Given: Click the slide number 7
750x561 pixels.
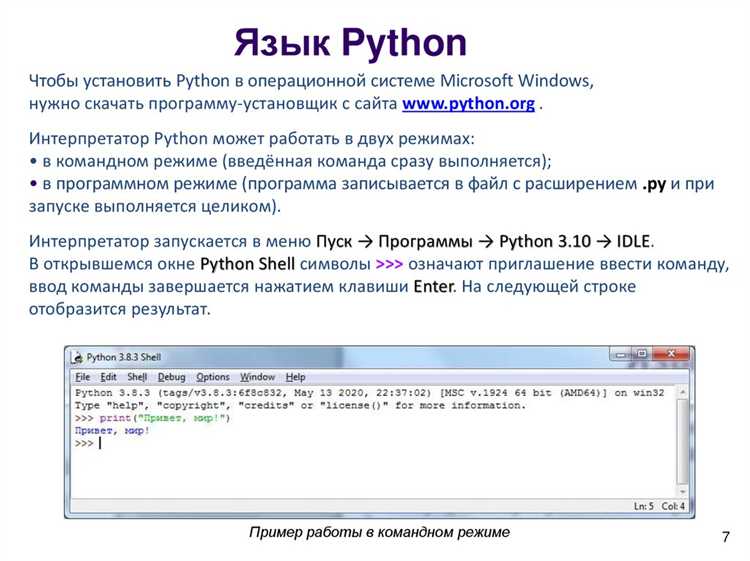Looking at the screenshot, I should tap(726, 537).
